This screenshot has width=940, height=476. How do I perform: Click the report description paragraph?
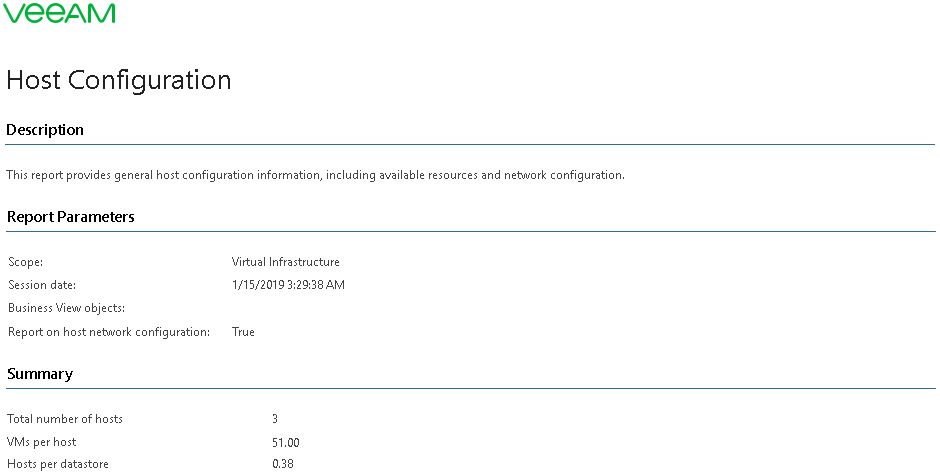pos(315,175)
